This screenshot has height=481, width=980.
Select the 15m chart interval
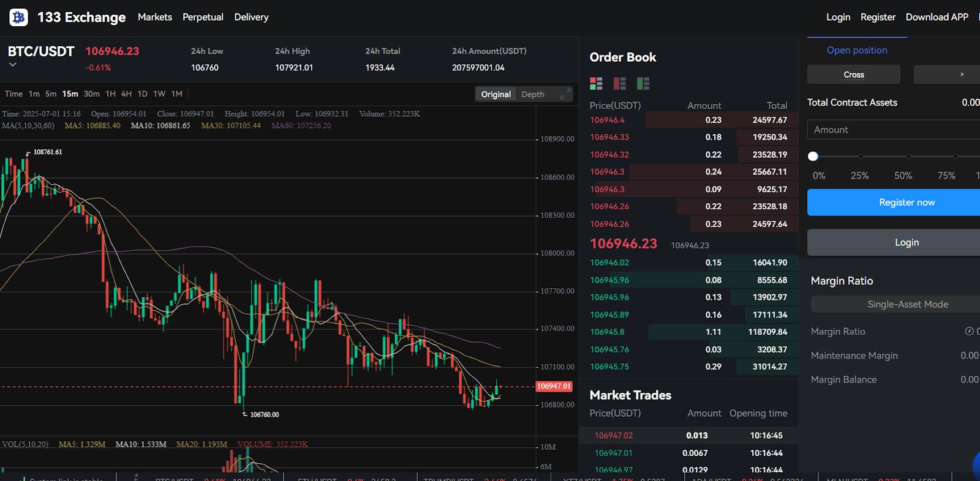pos(70,94)
